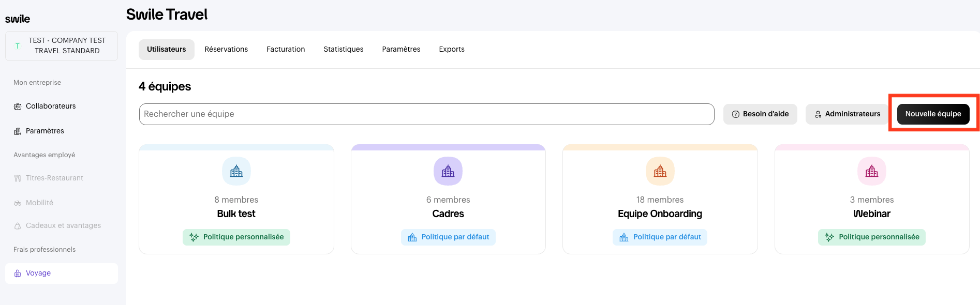Click the Equipe Onboarding orange building icon
980x305 pixels.
[660, 171]
